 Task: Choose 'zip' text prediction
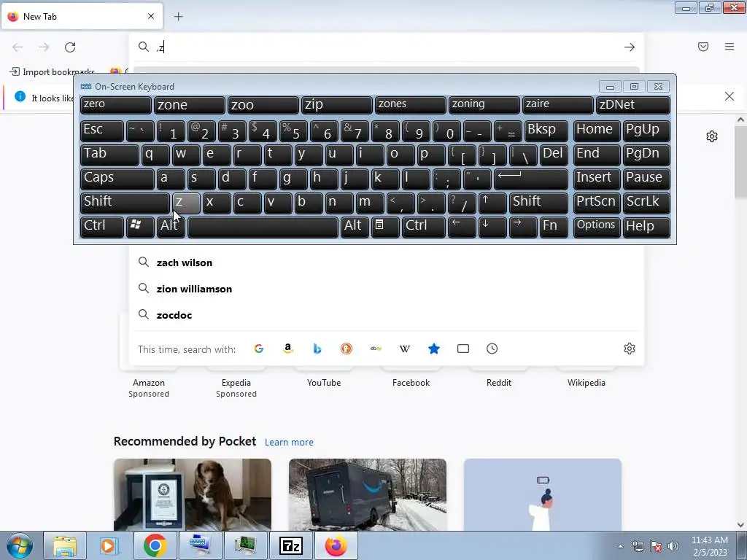(x=337, y=105)
